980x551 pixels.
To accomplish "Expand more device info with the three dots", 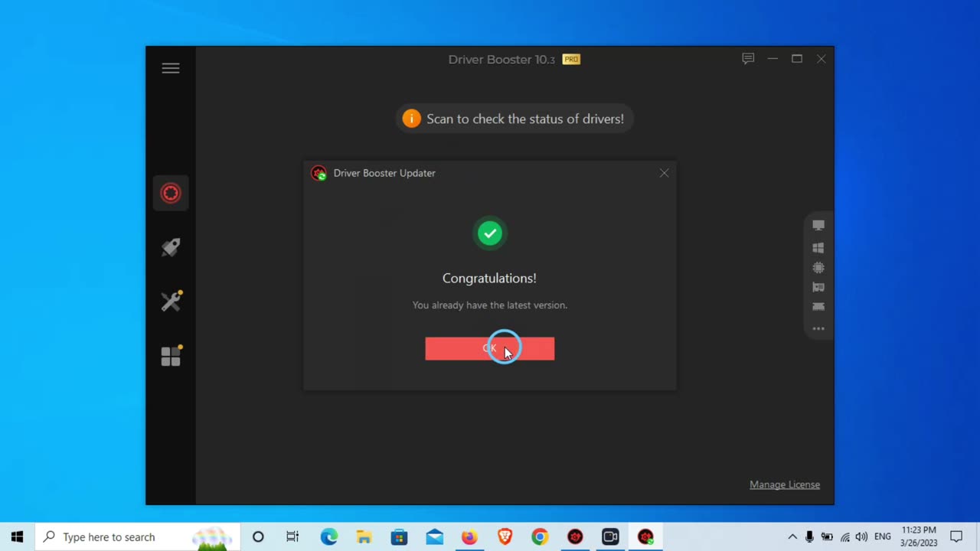I will point(818,329).
